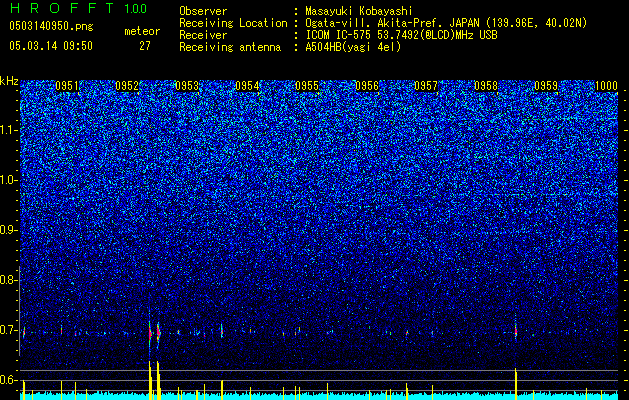Click the 0.7 frequency axis label
The height and width of the screenshot is (400, 629).
(x=9, y=330)
